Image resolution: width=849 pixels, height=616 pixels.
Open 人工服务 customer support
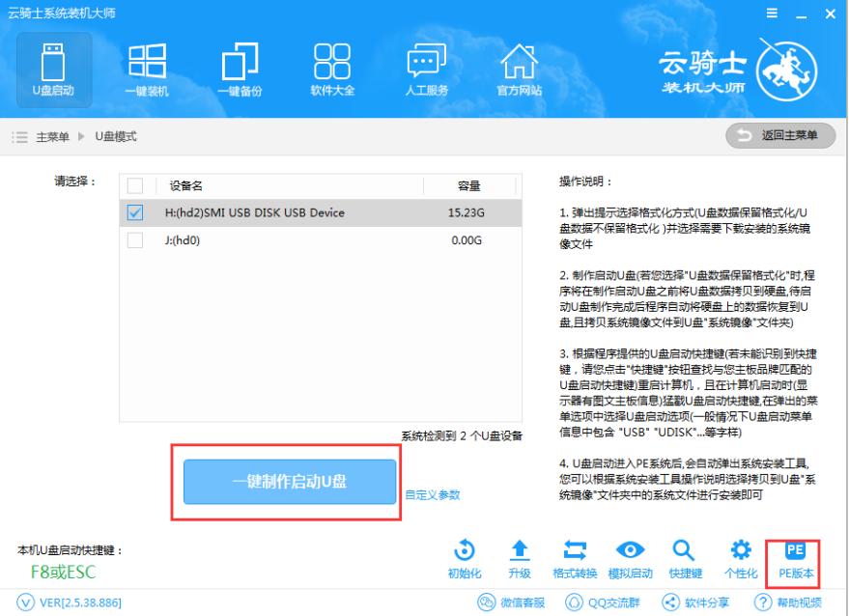pos(426,68)
